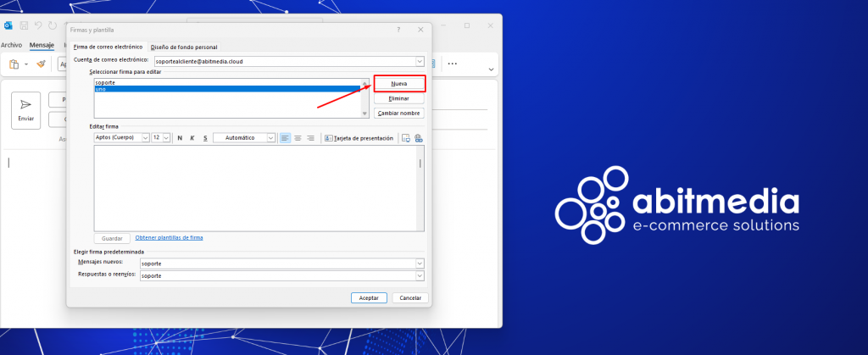Expand the font size dropdown

point(166,138)
